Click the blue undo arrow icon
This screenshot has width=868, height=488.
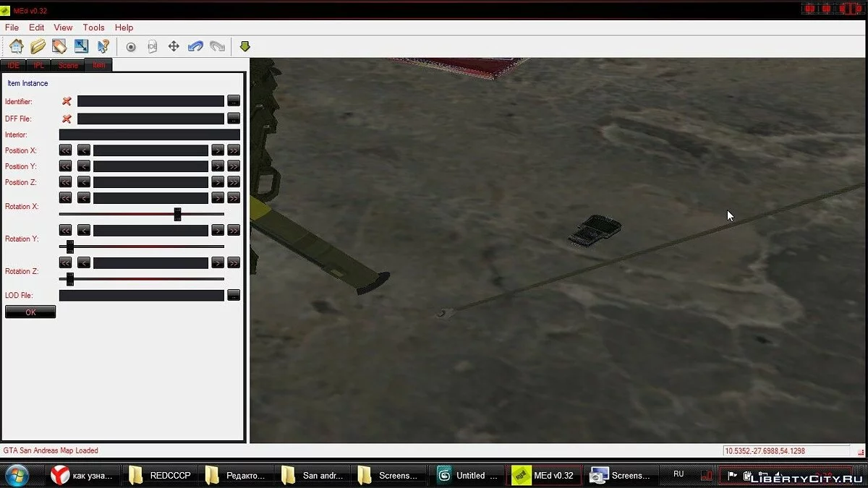click(x=195, y=46)
